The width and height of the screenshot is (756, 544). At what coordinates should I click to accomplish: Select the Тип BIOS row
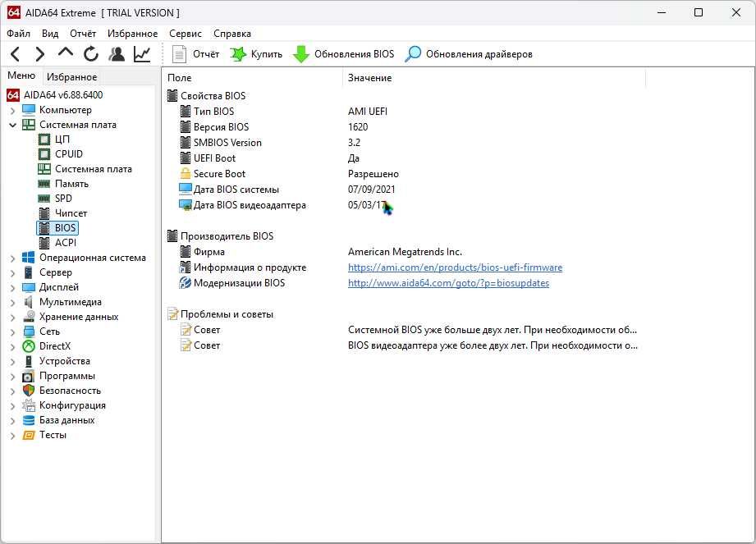coord(405,112)
